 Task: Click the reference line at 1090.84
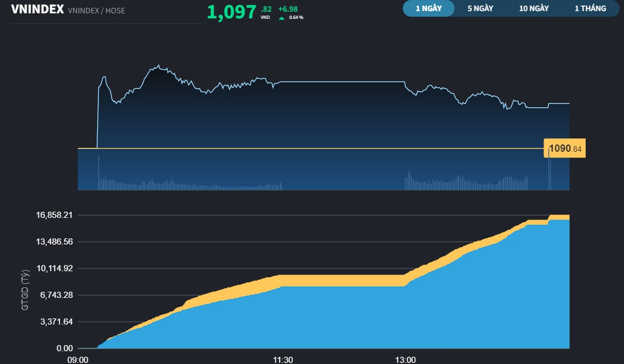tap(306, 148)
